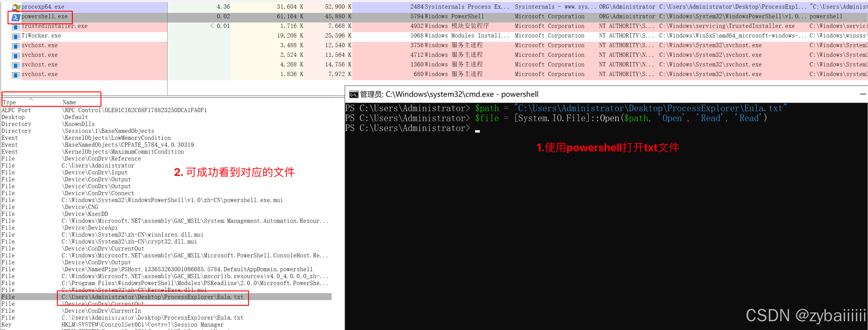The image size is (868, 330).
Task: Click the svchost.exe icon in the PID 3756 row
Action: pyautogui.click(x=16, y=46)
